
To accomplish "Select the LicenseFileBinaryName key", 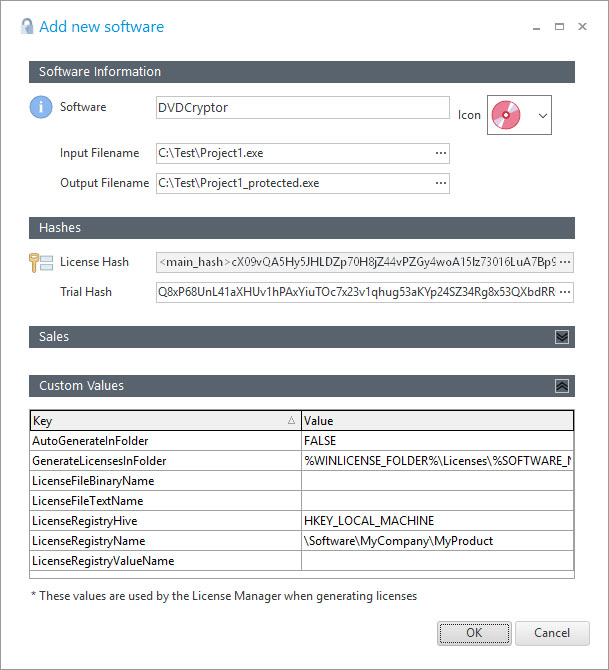I will point(165,481).
